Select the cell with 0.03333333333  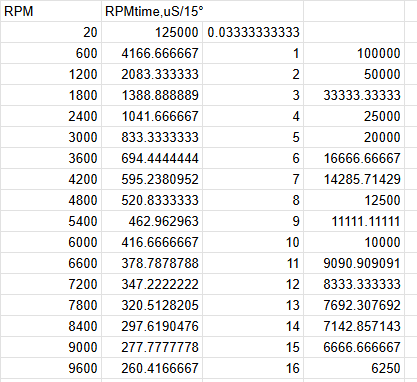[x=253, y=32]
